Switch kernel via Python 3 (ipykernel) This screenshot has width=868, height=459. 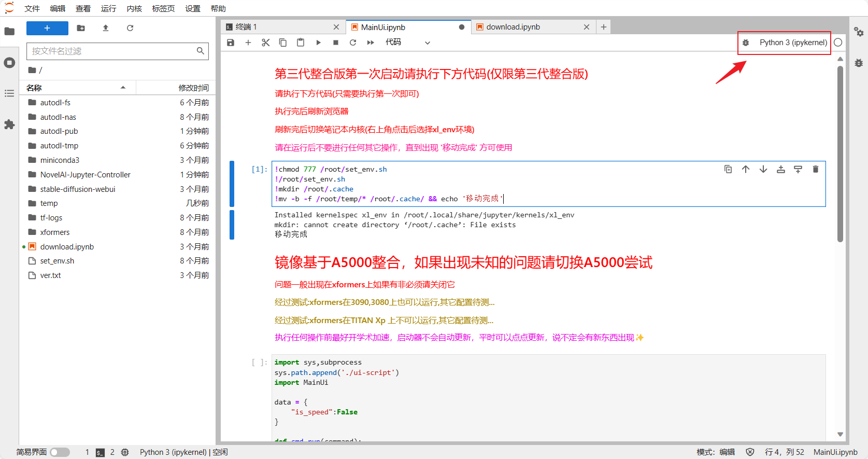pyautogui.click(x=793, y=43)
